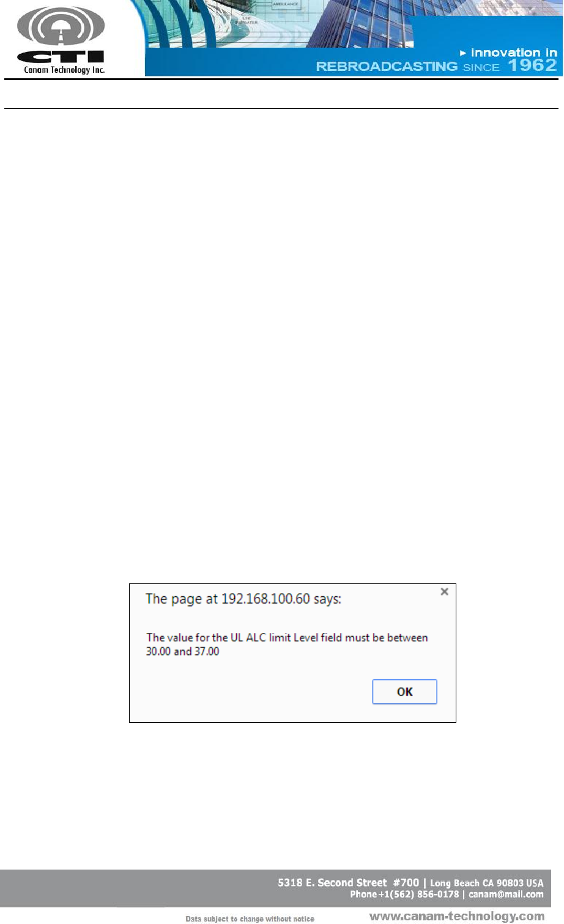Click the CTI logo letters

(61, 57)
